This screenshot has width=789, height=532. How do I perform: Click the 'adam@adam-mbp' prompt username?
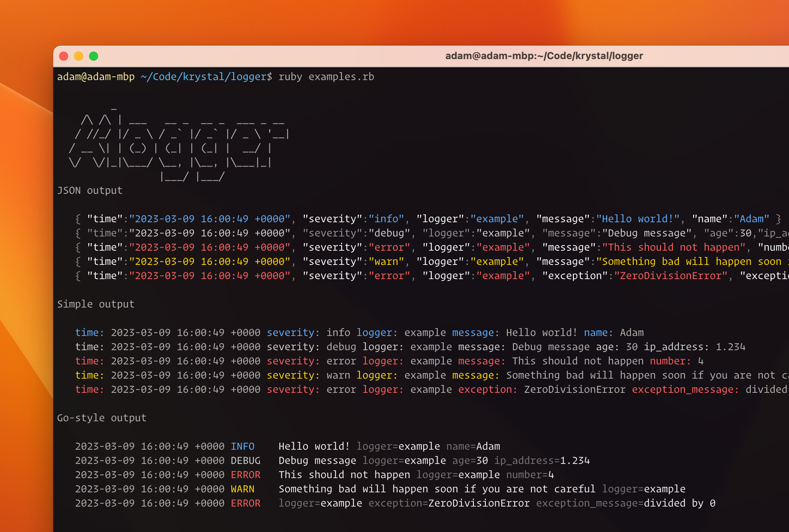[96, 77]
